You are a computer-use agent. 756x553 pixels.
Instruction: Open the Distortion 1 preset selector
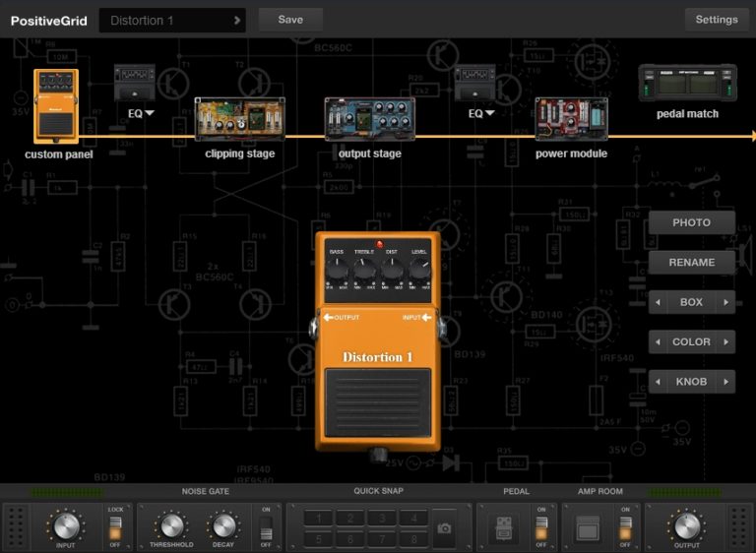point(172,21)
